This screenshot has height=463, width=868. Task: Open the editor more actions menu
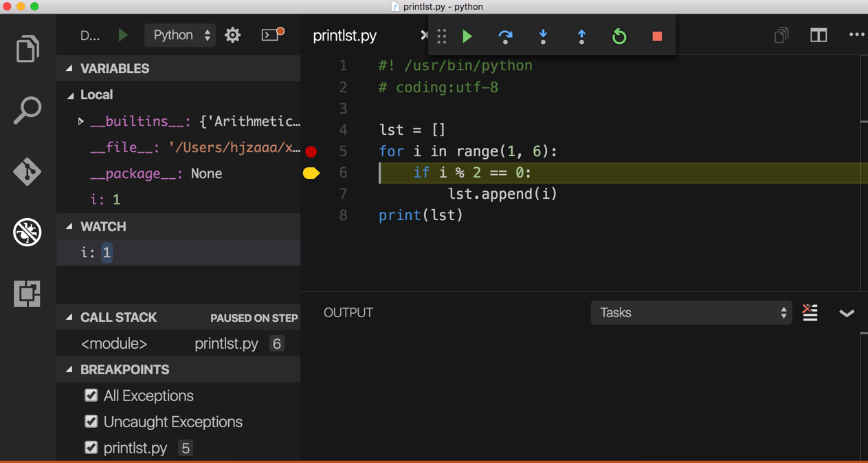click(x=856, y=34)
